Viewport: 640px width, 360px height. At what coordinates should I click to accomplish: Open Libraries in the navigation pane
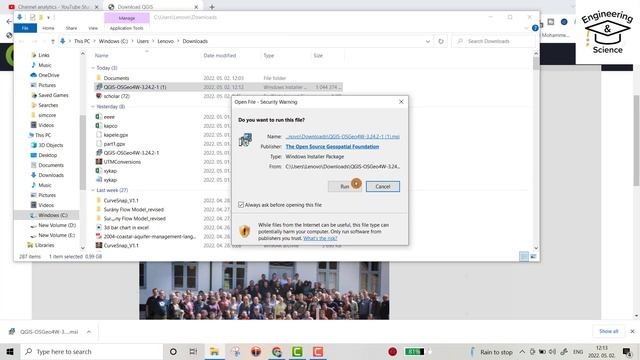(x=44, y=245)
